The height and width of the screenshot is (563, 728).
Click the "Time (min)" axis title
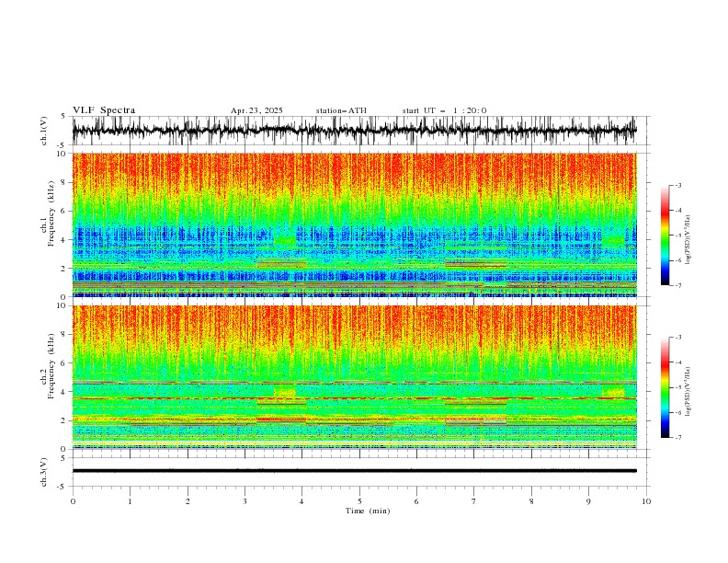[x=368, y=511]
